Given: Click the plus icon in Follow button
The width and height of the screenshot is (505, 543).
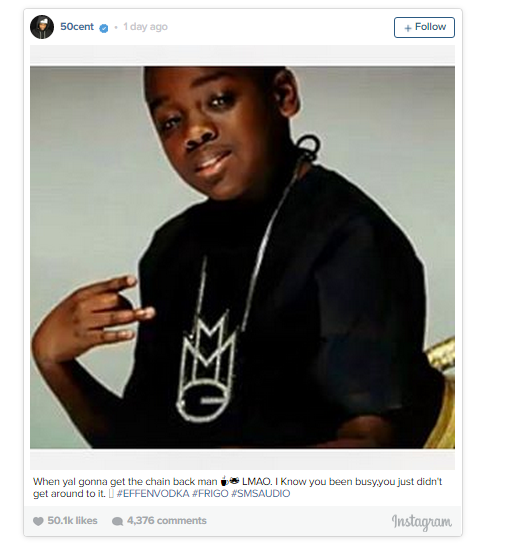Looking at the screenshot, I should 408,28.
